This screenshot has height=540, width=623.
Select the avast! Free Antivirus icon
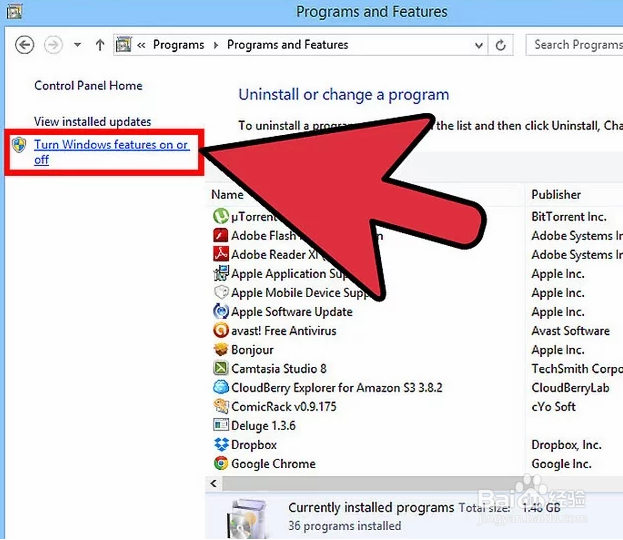click(x=221, y=330)
